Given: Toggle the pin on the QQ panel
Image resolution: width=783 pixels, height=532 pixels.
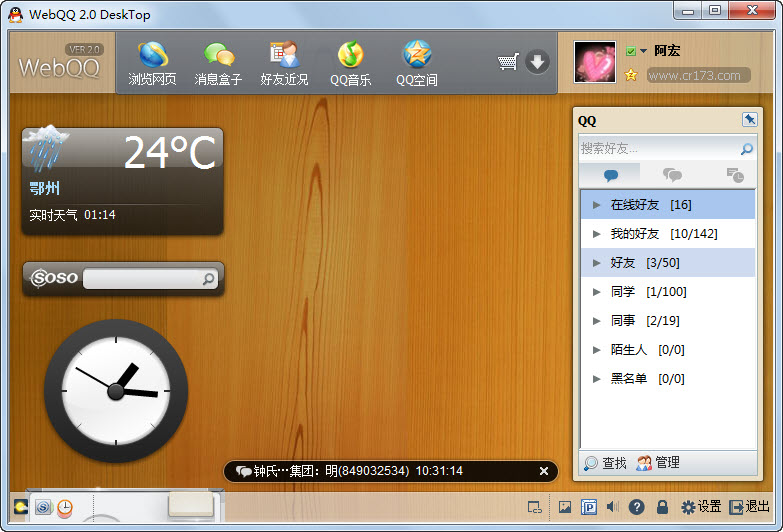Looking at the screenshot, I should pyautogui.click(x=750, y=120).
